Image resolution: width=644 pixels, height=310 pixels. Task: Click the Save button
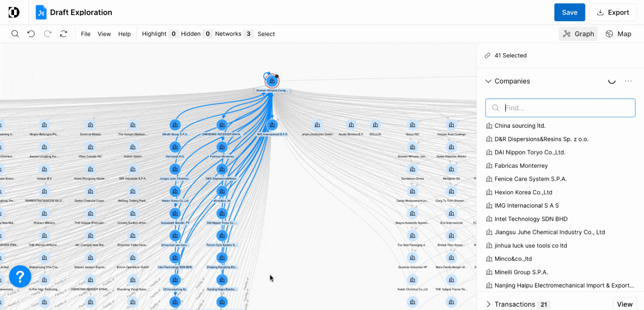(569, 13)
